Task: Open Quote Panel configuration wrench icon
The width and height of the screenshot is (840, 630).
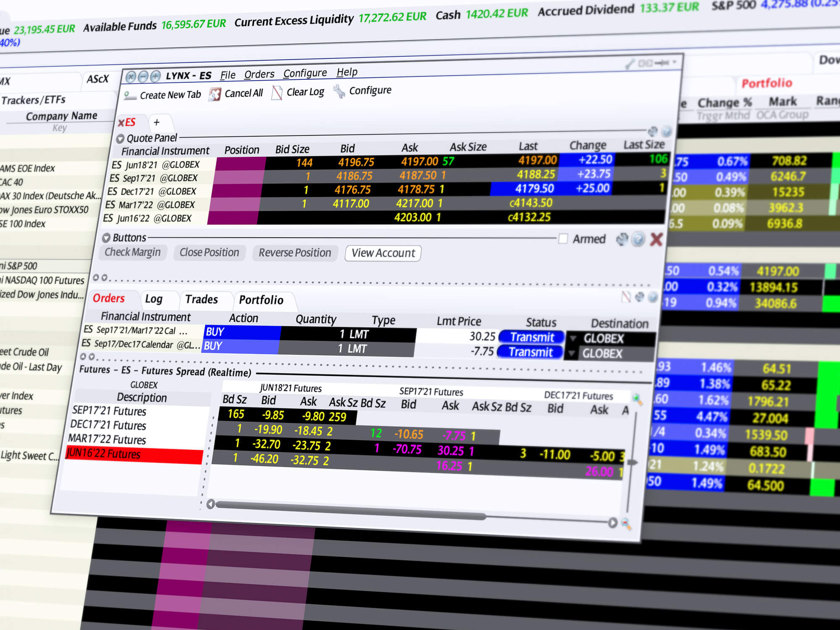Action: pyautogui.click(x=652, y=131)
